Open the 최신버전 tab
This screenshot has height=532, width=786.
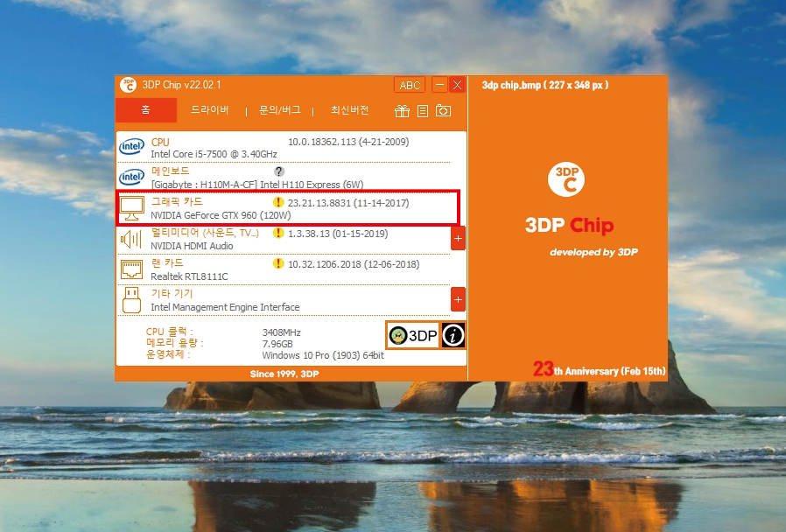350,109
